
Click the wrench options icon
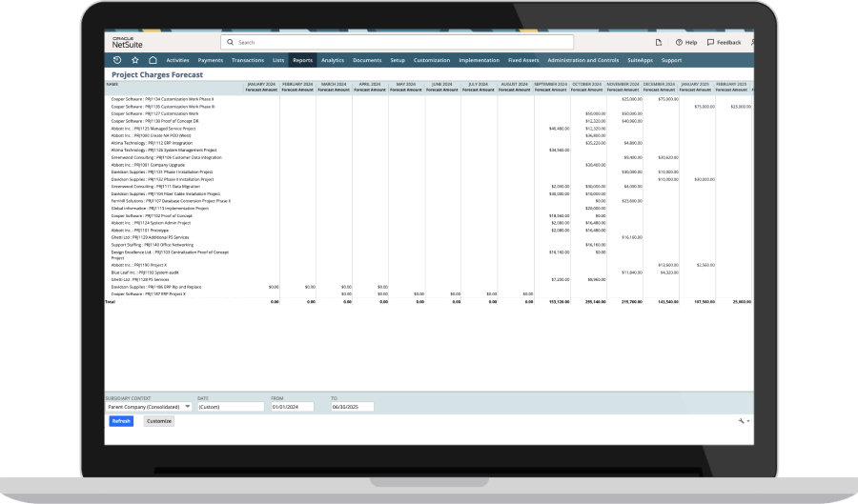[x=742, y=420]
